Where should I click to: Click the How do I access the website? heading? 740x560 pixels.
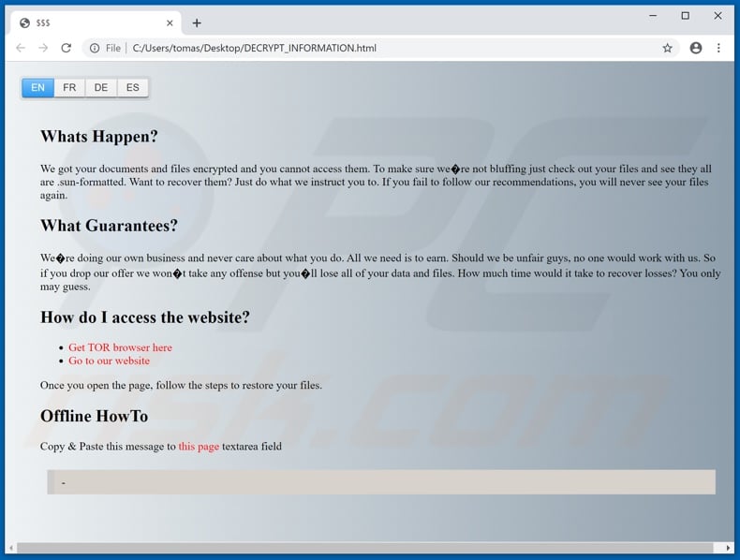pyautogui.click(x=145, y=317)
